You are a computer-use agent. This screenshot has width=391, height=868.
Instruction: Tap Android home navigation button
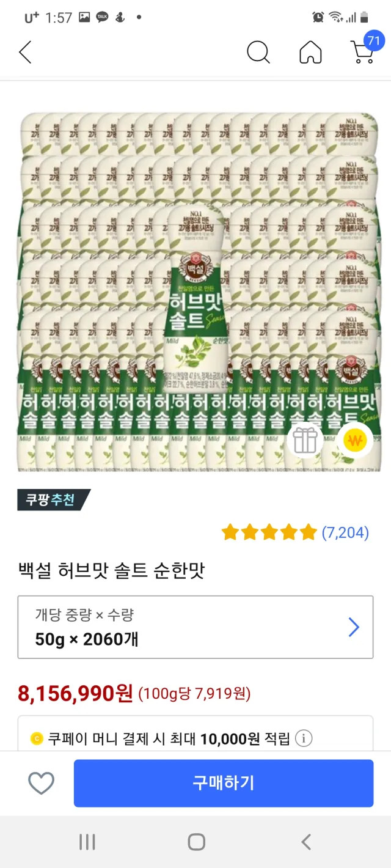coord(196,842)
